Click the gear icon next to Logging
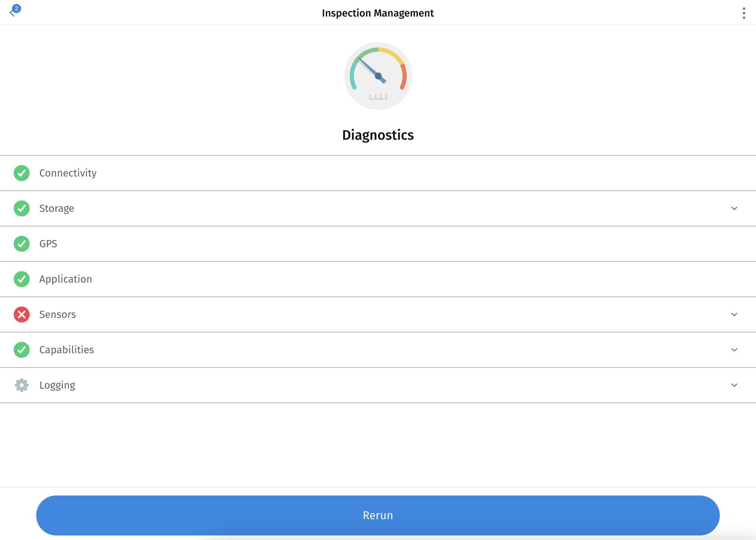 [x=22, y=385]
